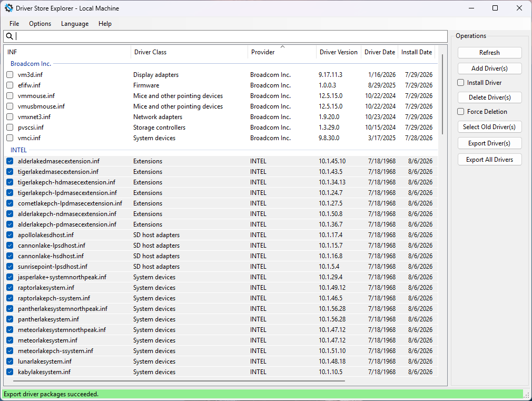Click 'Storage controllers' class cell

point(159,128)
